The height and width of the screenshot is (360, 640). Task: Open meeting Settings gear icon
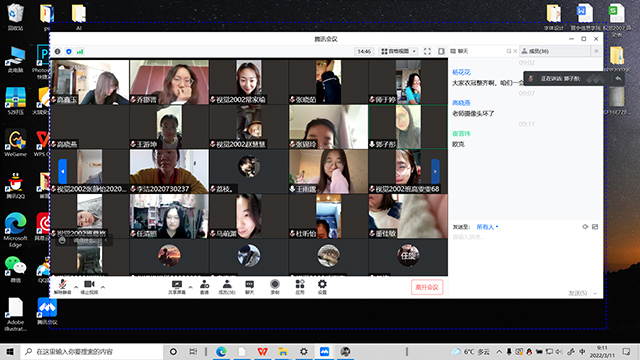pos(322,287)
